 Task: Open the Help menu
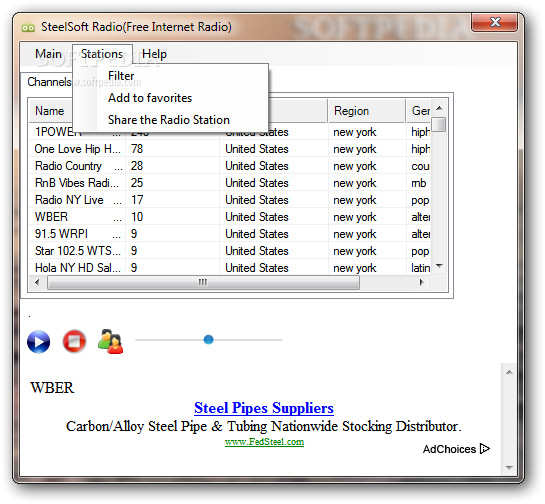click(x=154, y=54)
